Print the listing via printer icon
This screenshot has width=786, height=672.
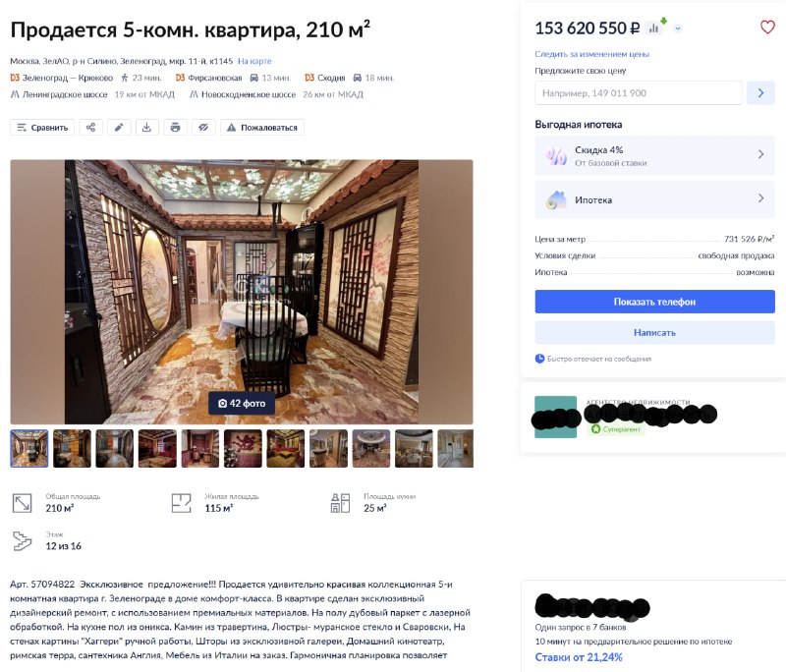(175, 128)
